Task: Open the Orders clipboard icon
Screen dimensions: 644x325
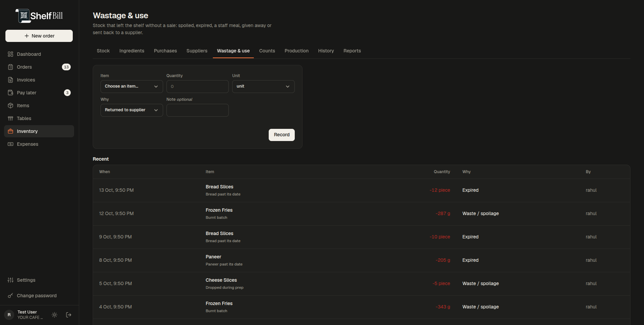Action: point(10,67)
